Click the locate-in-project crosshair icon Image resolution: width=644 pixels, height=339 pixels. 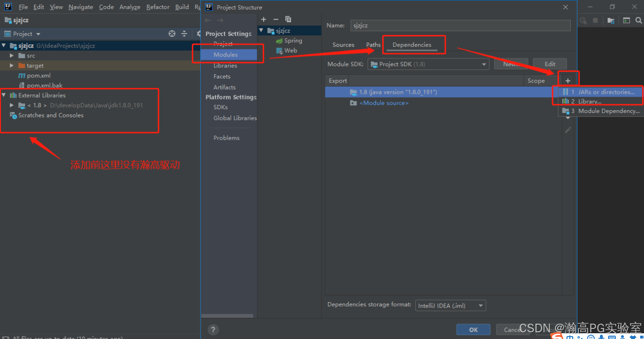[x=172, y=34]
